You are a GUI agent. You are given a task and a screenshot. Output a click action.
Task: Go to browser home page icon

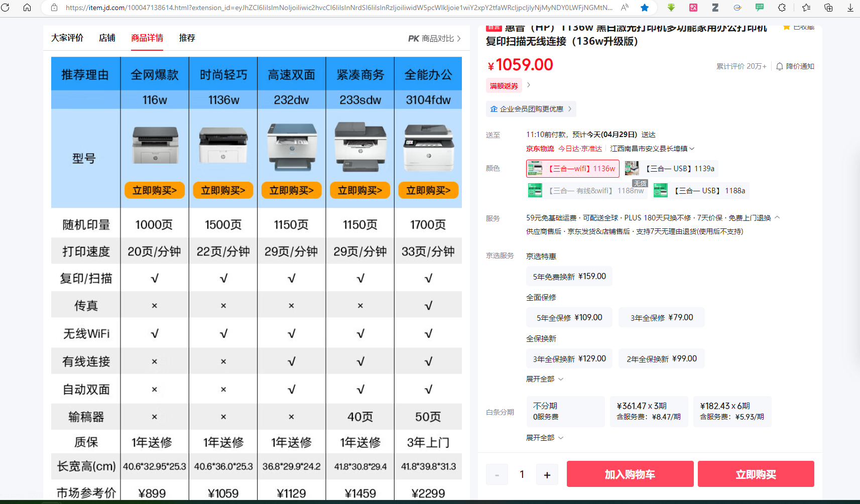[27, 8]
